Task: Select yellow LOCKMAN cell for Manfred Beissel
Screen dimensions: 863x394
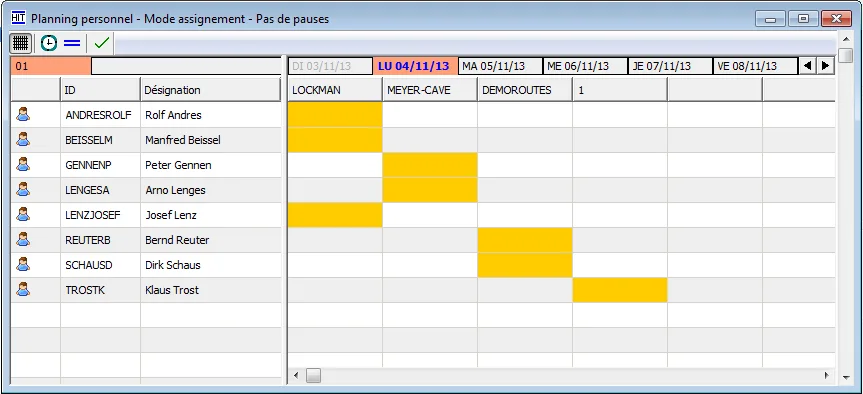Action: coord(335,140)
